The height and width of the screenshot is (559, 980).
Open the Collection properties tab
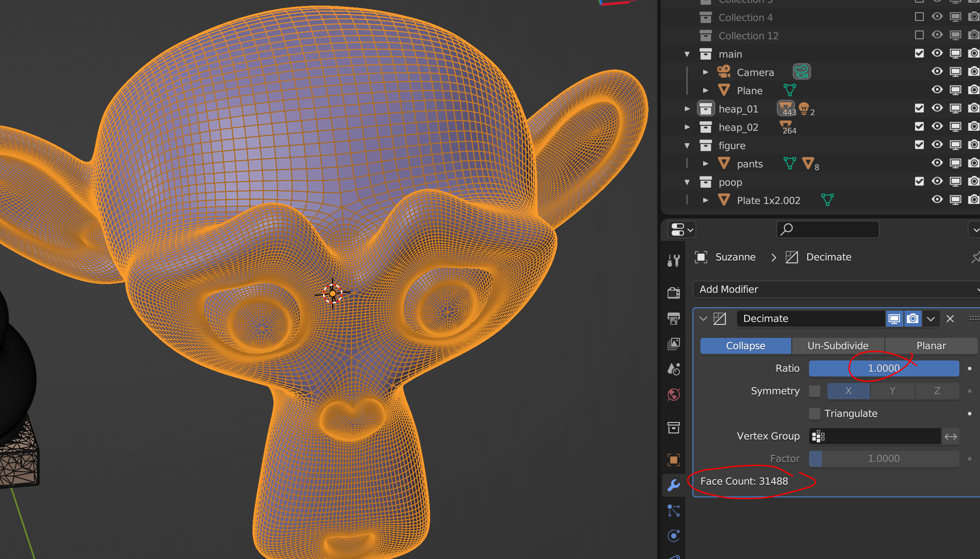(674, 428)
